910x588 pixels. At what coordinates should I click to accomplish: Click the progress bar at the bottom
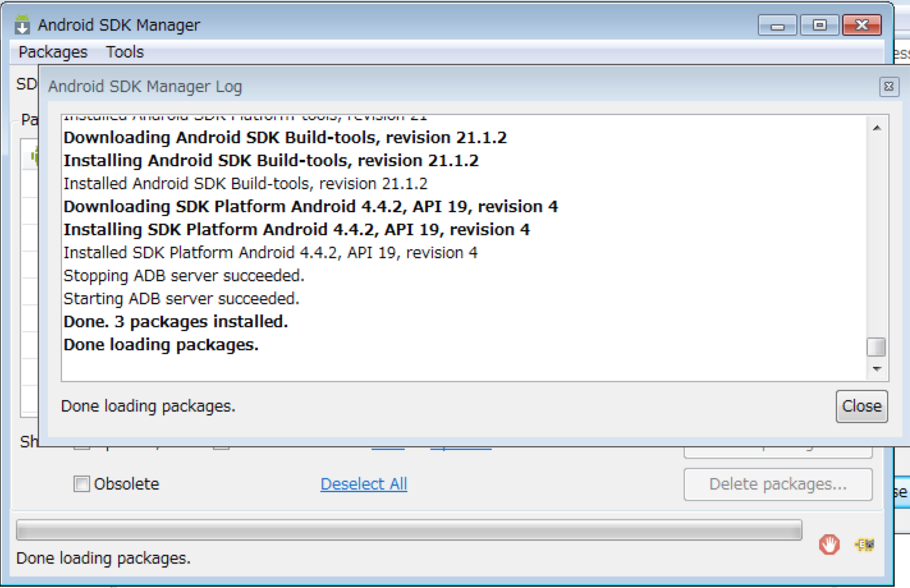(x=409, y=530)
